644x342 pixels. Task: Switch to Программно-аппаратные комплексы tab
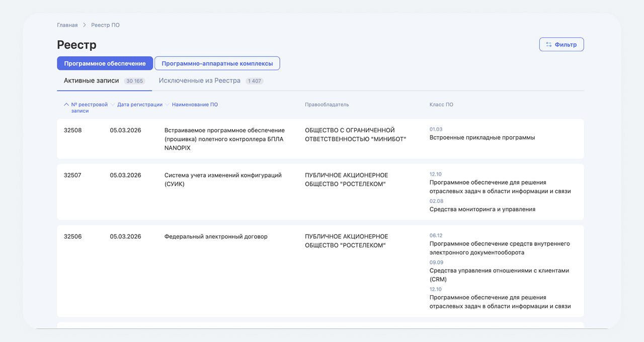coord(217,63)
